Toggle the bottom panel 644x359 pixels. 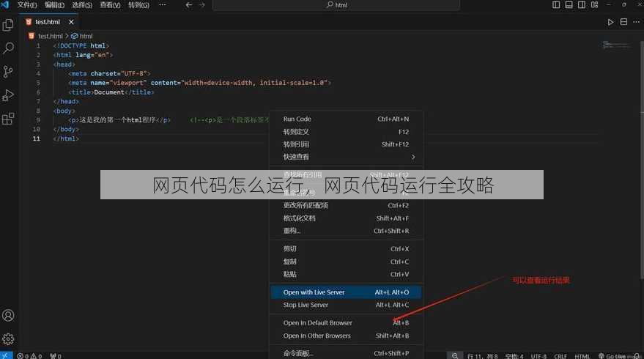click(x=569, y=4)
